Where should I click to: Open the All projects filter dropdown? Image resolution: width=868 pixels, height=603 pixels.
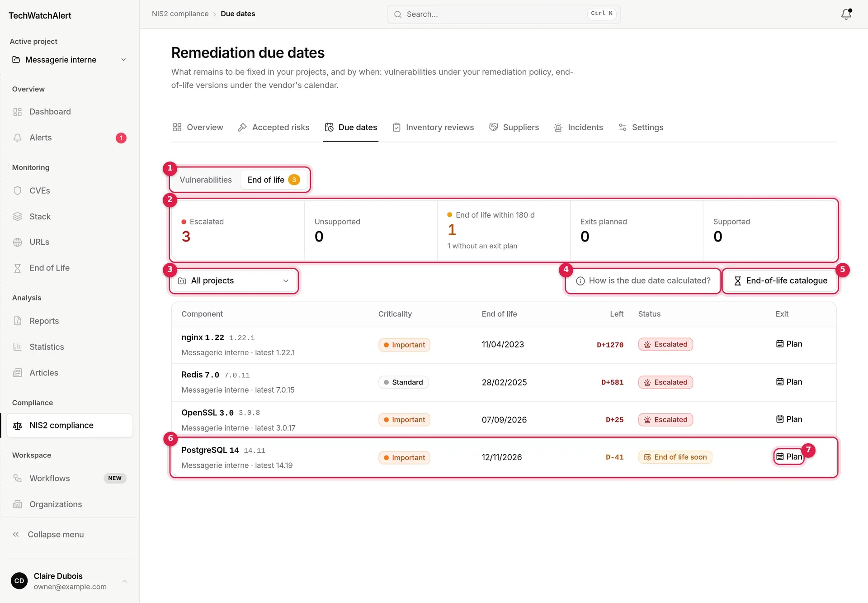coord(234,280)
